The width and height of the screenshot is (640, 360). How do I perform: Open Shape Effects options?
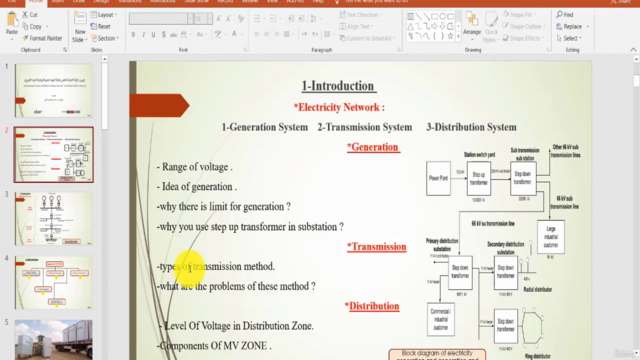point(523,38)
